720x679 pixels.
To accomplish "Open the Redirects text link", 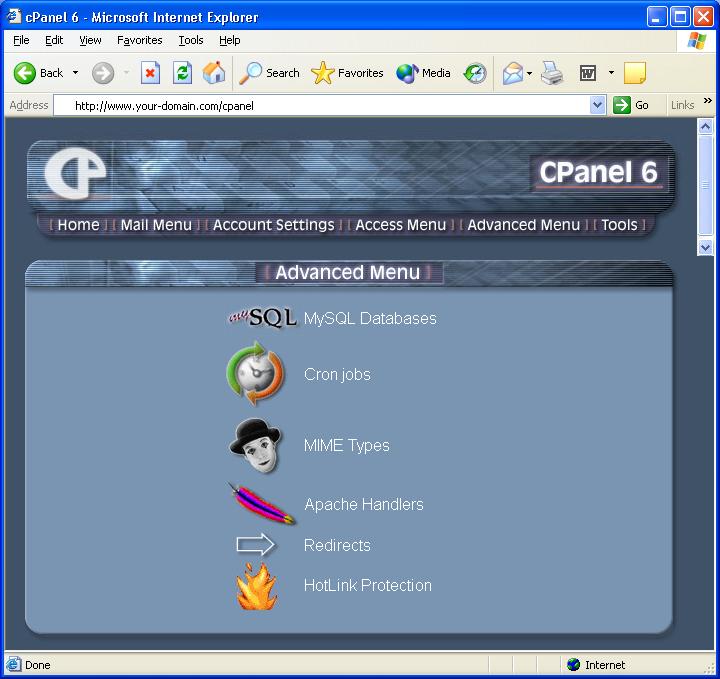I will [x=337, y=545].
